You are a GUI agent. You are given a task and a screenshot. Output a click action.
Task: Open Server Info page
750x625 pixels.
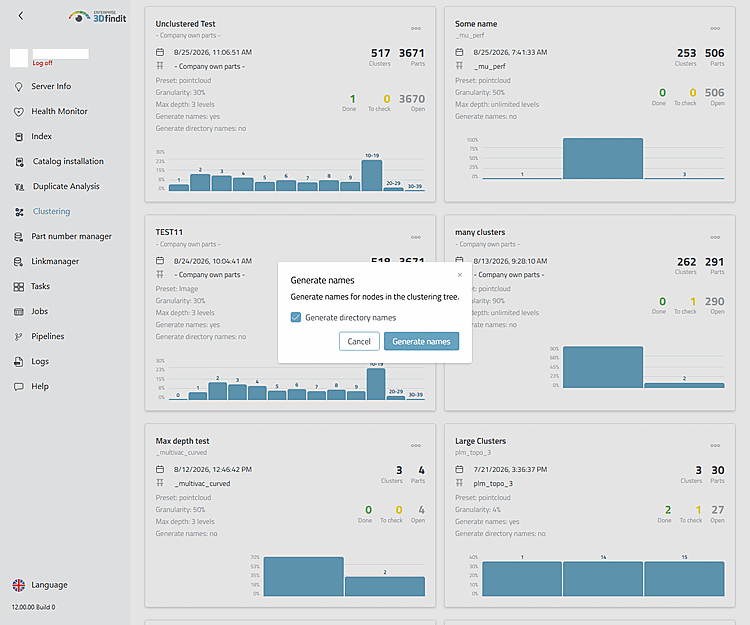51,87
